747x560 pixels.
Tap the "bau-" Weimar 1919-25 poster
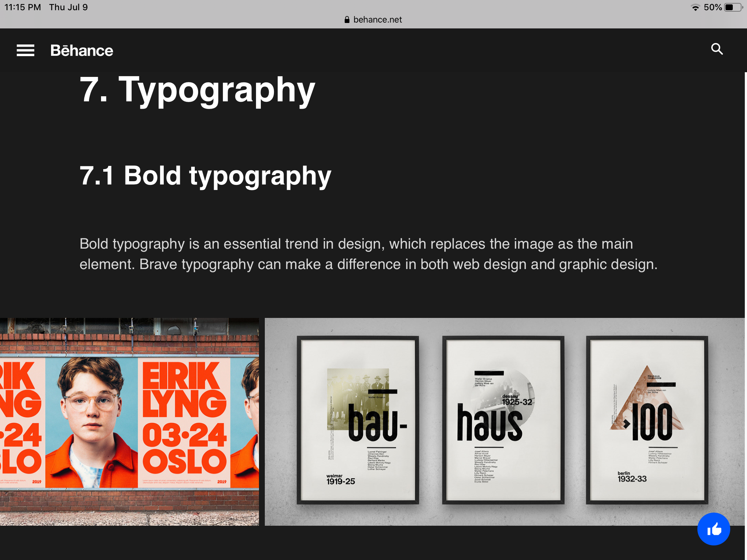point(358,420)
